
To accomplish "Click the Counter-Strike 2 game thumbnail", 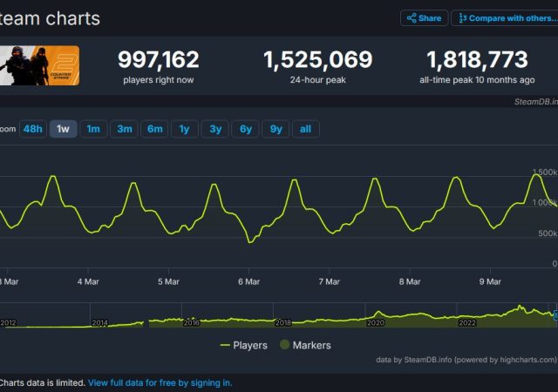I will tap(39, 65).
